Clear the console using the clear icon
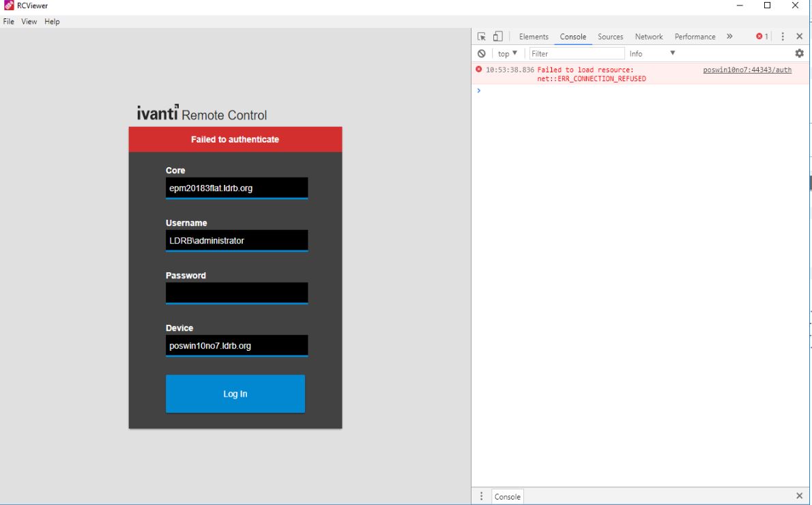The width and height of the screenshot is (812, 505). (x=482, y=53)
